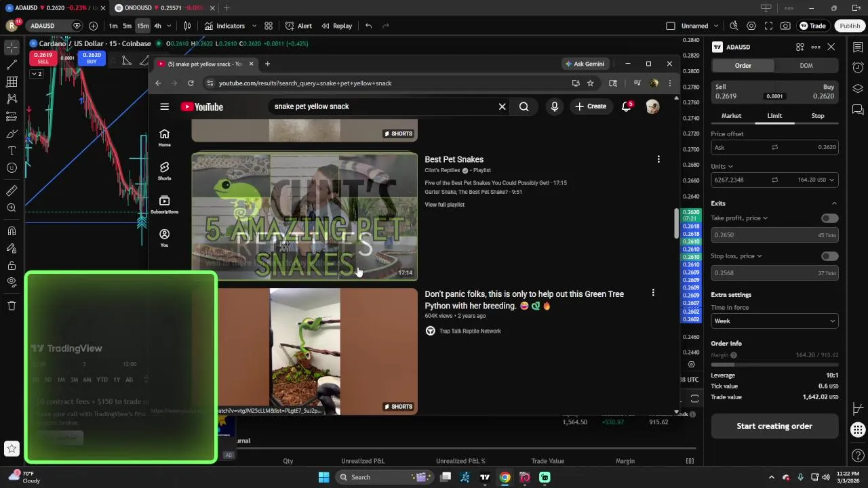This screenshot has height=488, width=868.
Task: Click Start creating order button
Action: (x=774, y=426)
